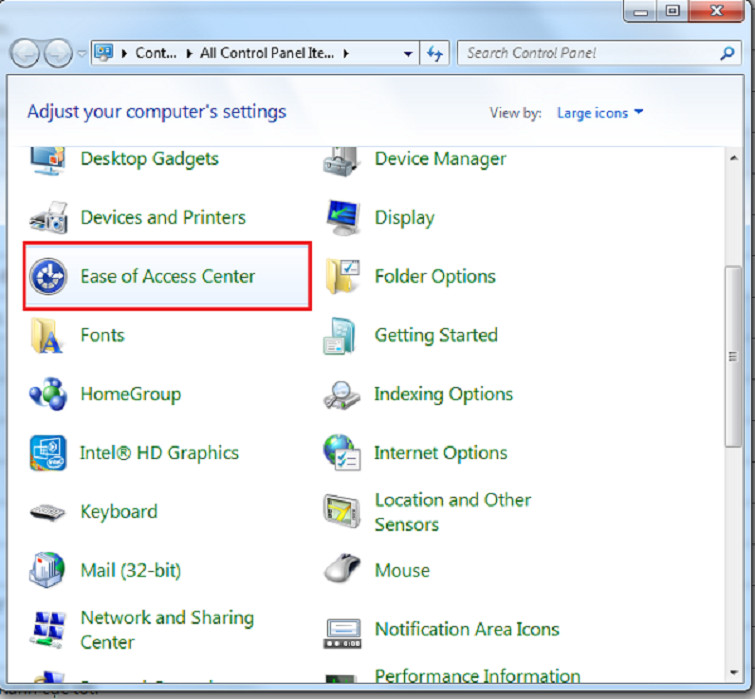Select All Control Panel Items breadcrumb
Viewport: 755px width, 699px height.
(x=267, y=53)
